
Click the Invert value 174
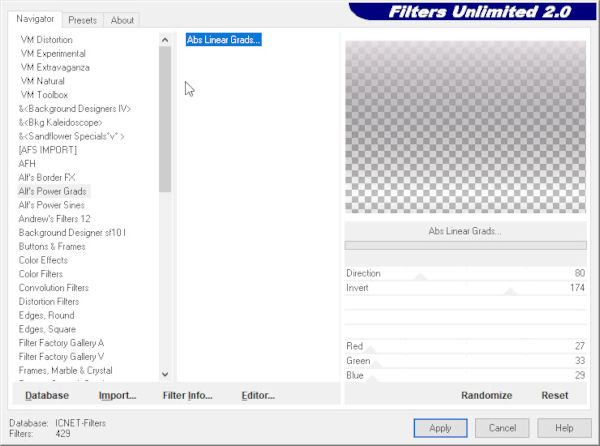point(577,288)
